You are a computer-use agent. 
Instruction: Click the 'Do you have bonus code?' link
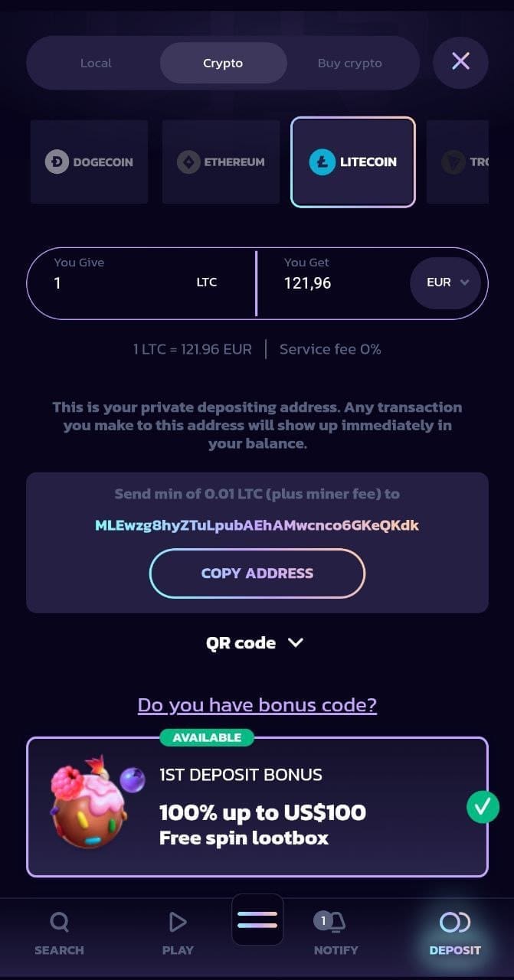point(257,704)
